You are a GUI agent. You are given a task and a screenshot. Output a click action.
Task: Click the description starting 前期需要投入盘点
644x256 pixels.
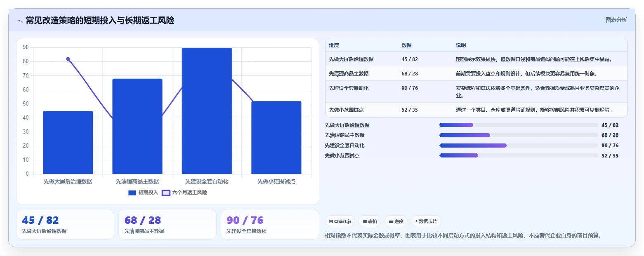pyautogui.click(x=526, y=74)
